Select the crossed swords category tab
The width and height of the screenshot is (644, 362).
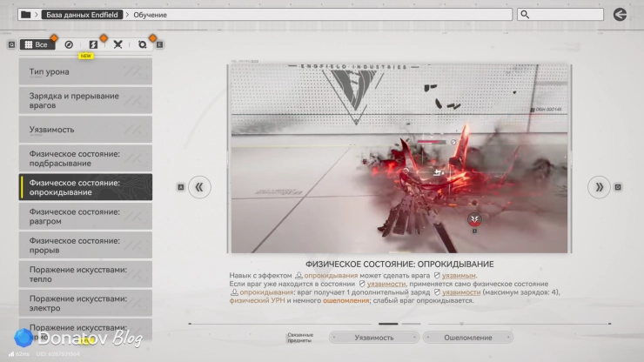pos(117,44)
